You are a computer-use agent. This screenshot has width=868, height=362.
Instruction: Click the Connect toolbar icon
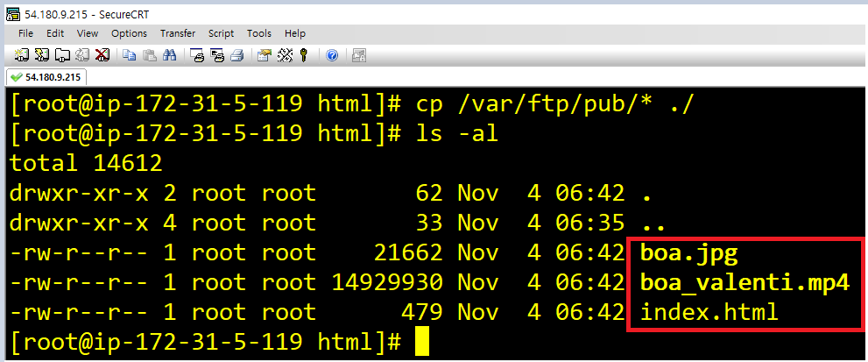coord(22,55)
